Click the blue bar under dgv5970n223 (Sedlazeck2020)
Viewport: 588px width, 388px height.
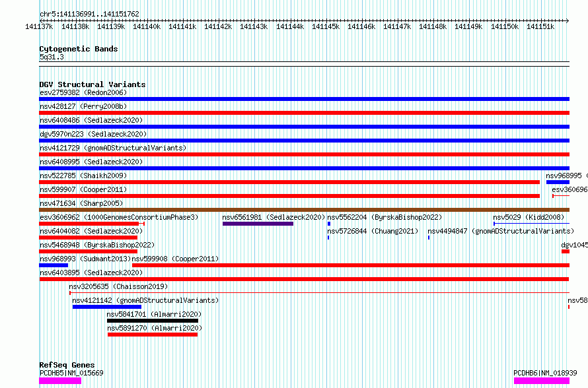(304, 141)
